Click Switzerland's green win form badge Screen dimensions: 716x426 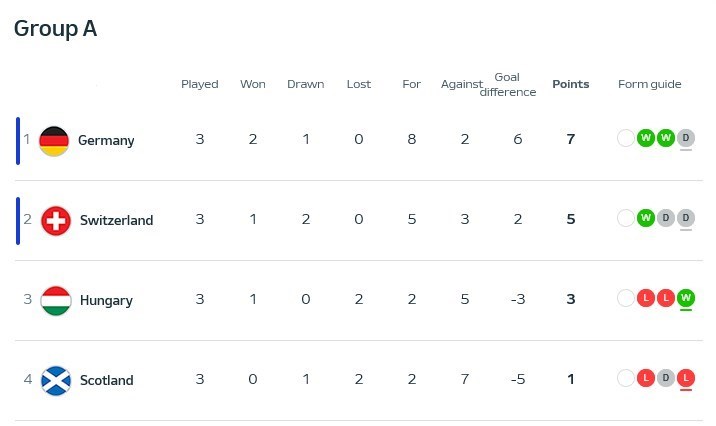646,218
